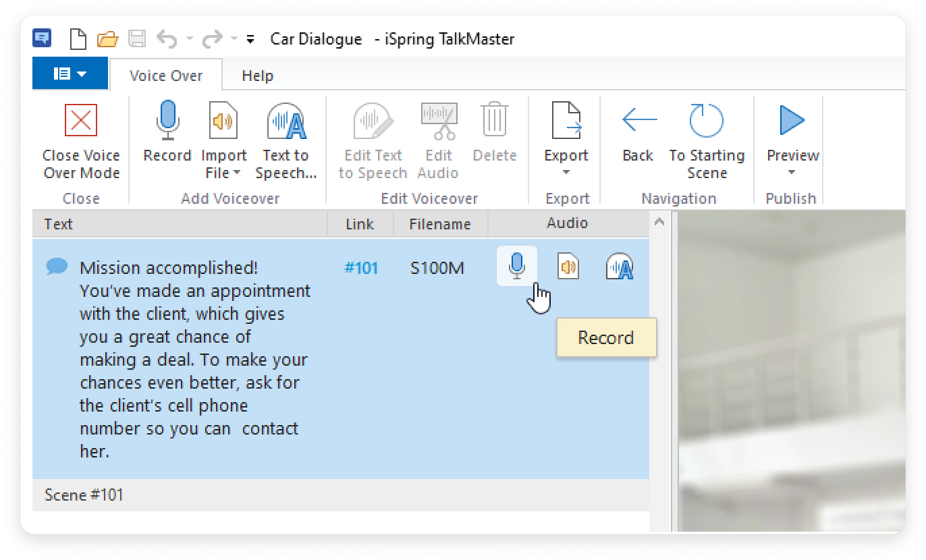The height and width of the screenshot is (560, 926).
Task: Click the scroll up arrow in list
Action: pyautogui.click(x=659, y=222)
